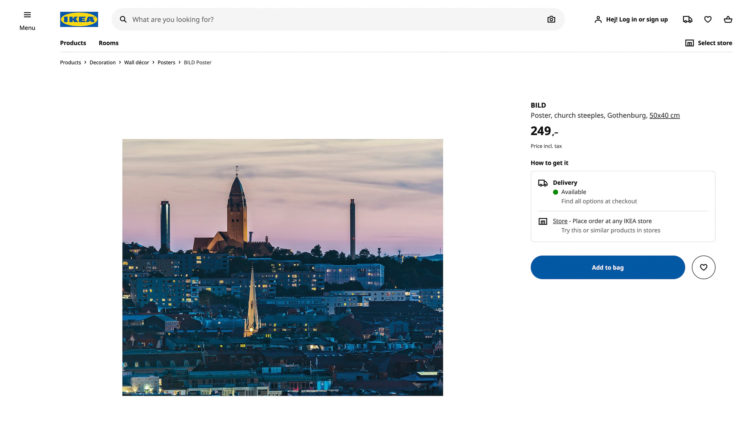750x426 pixels.
Task: Click the IKEA logo
Action: point(79,19)
